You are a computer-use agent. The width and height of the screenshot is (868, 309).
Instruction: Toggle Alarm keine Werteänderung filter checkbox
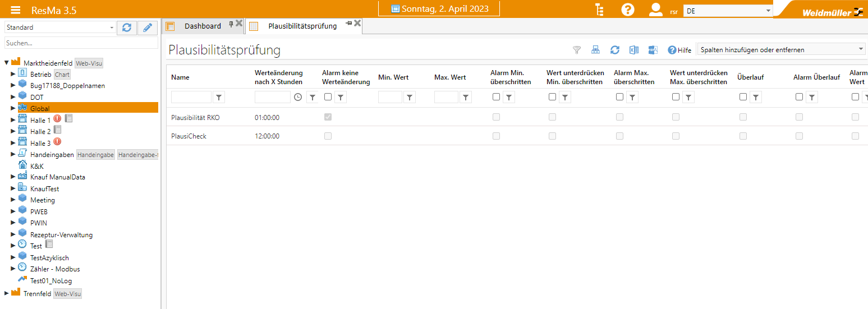328,97
